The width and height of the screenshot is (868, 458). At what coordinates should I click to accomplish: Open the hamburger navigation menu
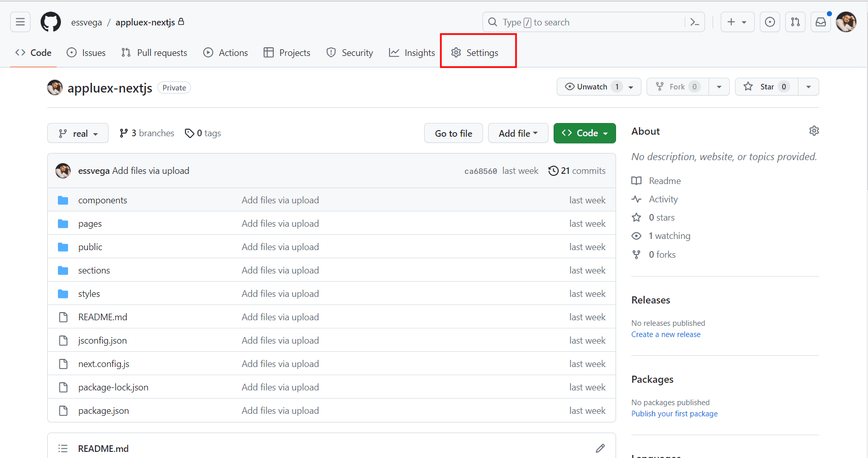[x=20, y=22]
